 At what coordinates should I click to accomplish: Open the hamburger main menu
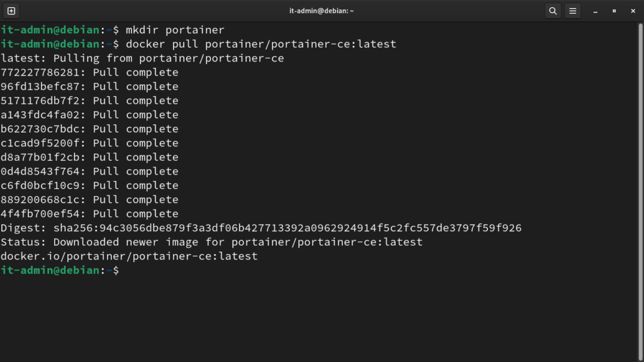(x=572, y=11)
